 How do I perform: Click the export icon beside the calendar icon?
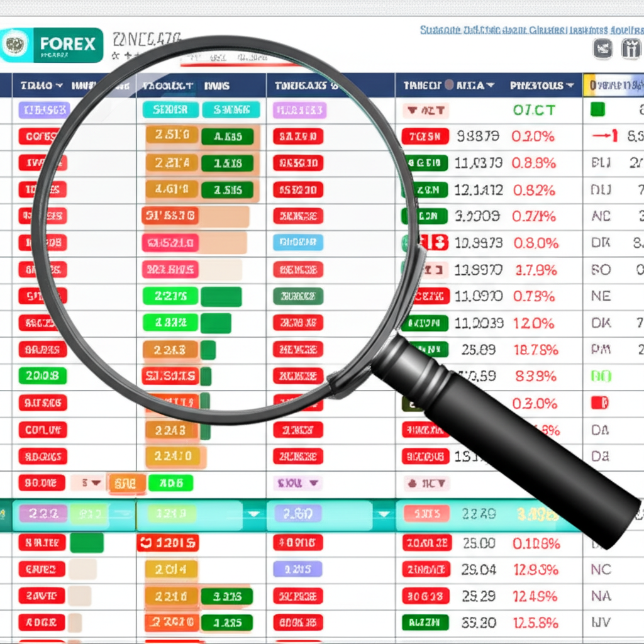coord(604,48)
